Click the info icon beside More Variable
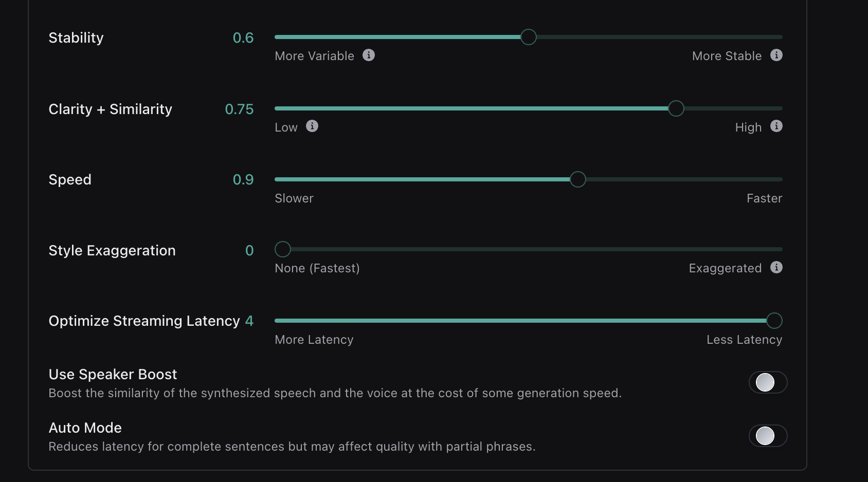Viewport: 868px width, 482px height. click(x=369, y=55)
